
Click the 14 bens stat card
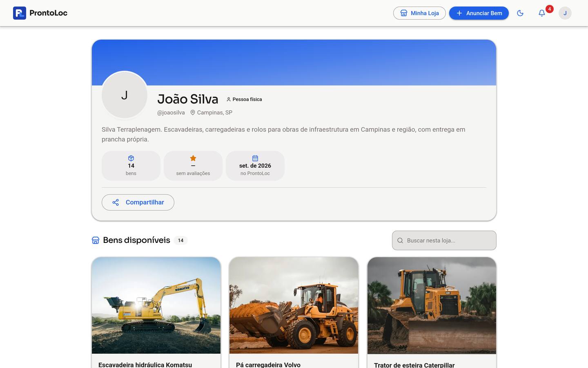[131, 166]
